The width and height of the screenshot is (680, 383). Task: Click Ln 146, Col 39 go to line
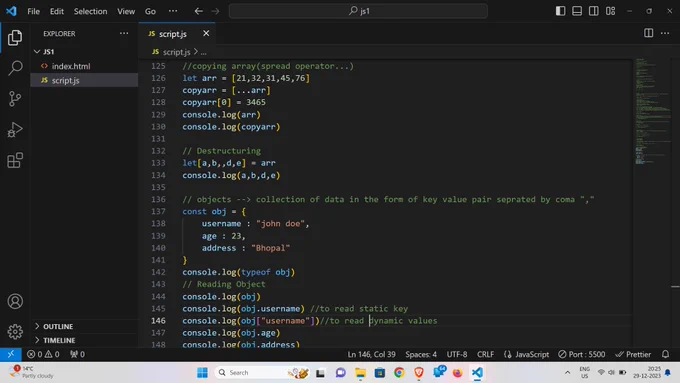coord(371,354)
